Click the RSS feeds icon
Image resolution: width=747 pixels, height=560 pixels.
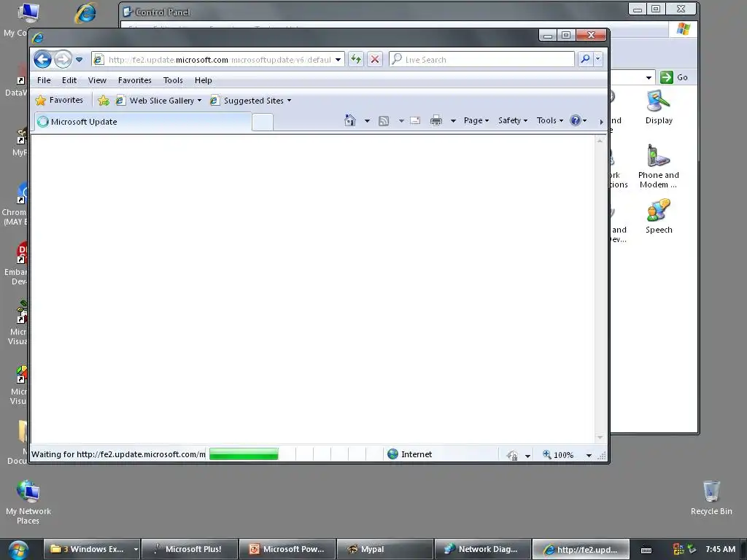[x=384, y=121]
